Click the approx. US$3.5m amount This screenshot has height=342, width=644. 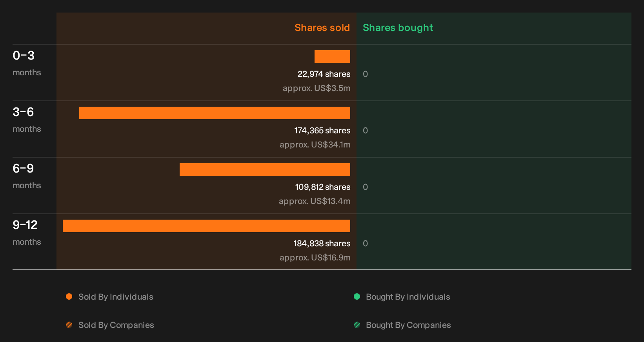pyautogui.click(x=317, y=88)
